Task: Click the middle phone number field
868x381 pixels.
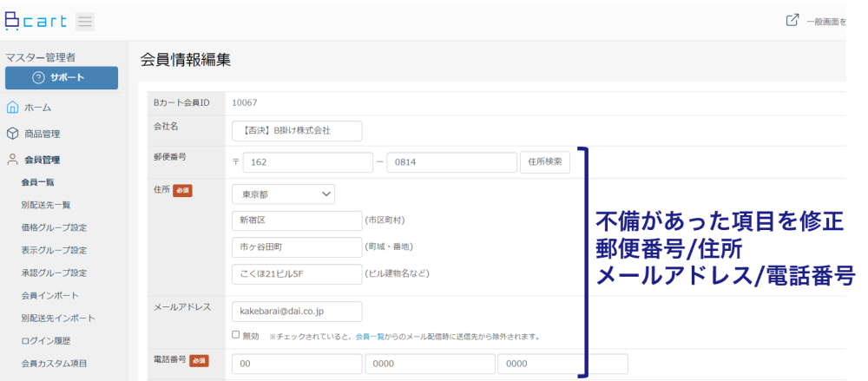Action: (431, 364)
